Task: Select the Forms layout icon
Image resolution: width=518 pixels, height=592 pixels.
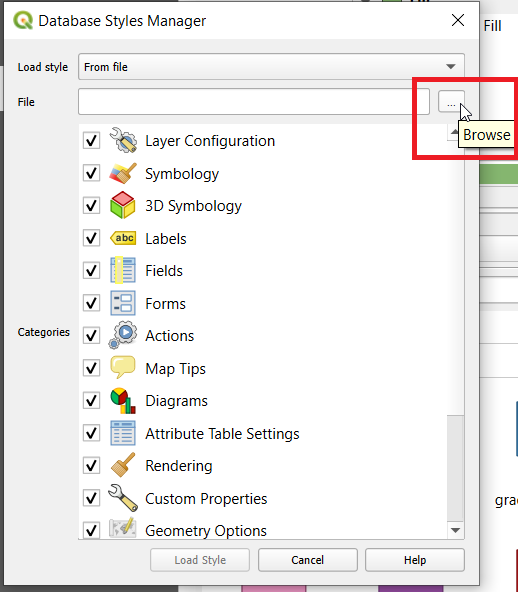Action: [123, 303]
